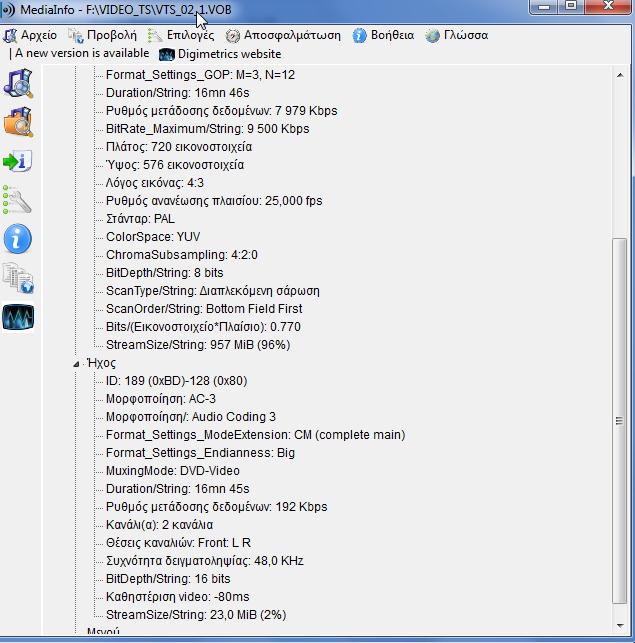Screen dimensions: 635x643
Task: Click MediaInfo title bar app icon
Action: click(x=8, y=9)
